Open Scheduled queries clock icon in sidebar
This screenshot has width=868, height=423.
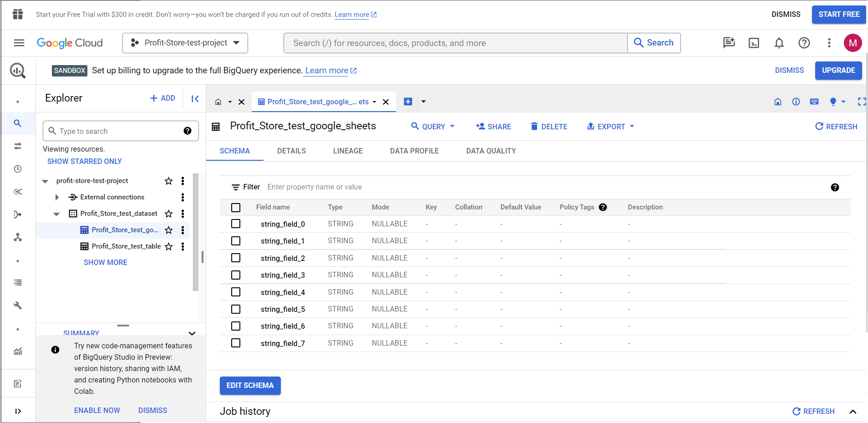coord(18,169)
